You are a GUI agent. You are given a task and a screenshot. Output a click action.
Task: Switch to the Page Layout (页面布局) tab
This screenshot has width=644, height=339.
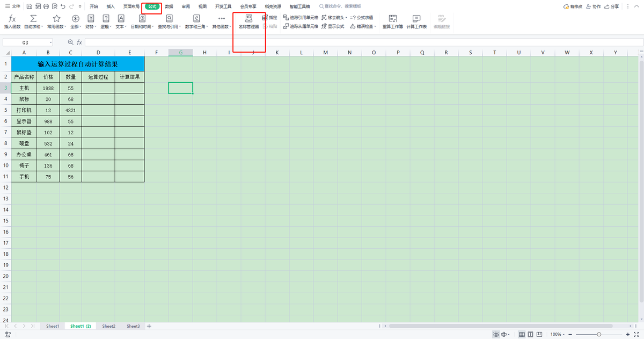pos(131,6)
